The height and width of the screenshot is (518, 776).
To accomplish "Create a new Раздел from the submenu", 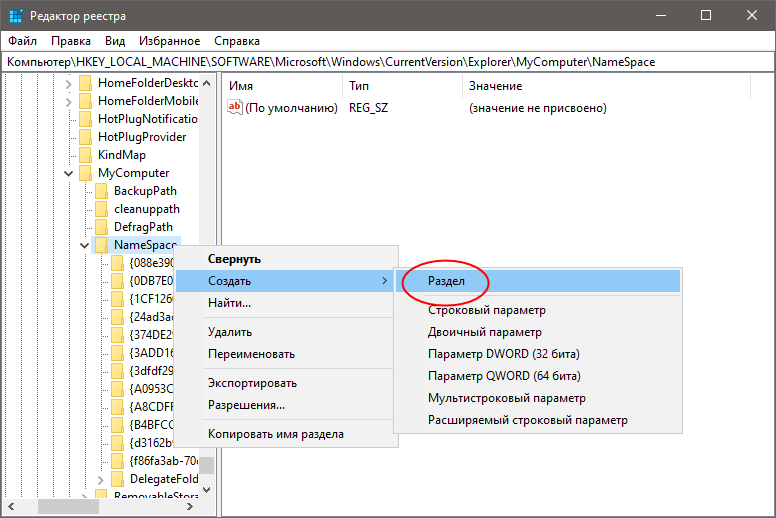I will point(538,281).
